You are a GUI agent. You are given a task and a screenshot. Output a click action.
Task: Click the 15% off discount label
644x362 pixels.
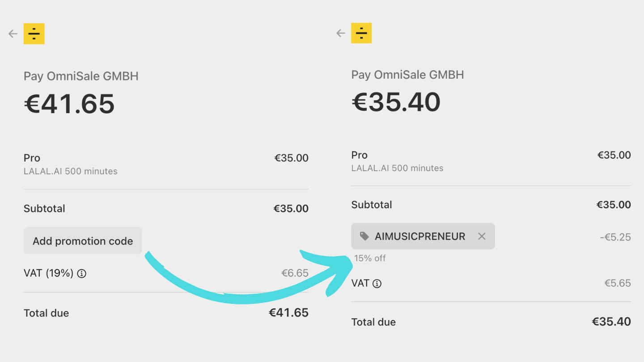pos(370,258)
